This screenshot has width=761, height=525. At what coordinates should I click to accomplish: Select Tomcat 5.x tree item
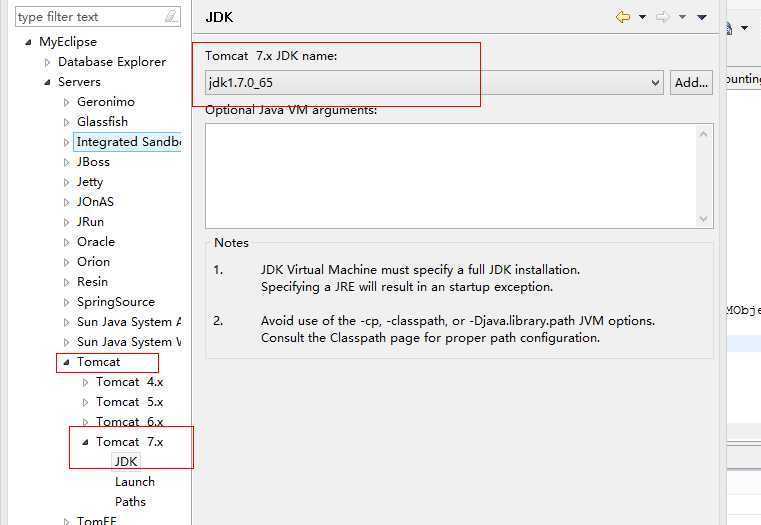click(130, 402)
